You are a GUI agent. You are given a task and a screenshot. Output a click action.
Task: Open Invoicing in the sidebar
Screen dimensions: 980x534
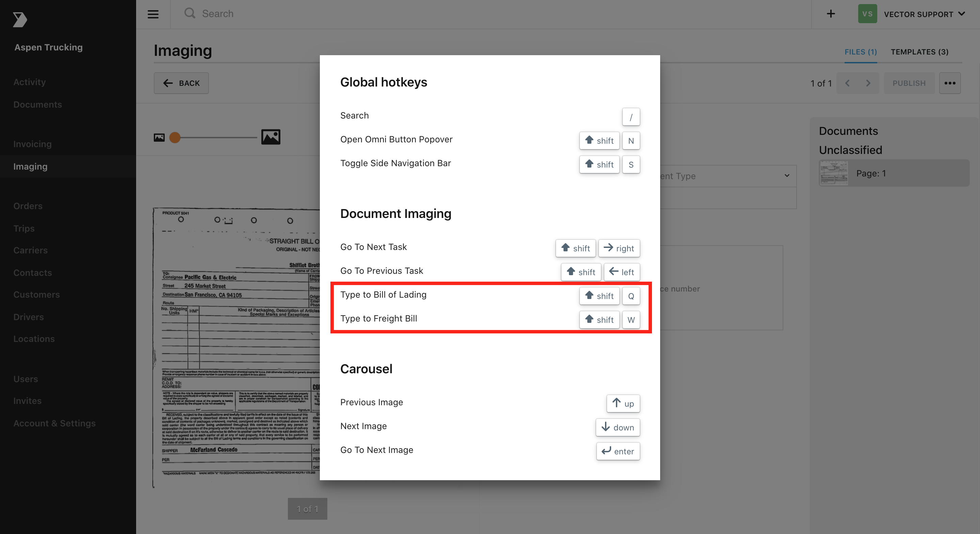click(x=32, y=144)
